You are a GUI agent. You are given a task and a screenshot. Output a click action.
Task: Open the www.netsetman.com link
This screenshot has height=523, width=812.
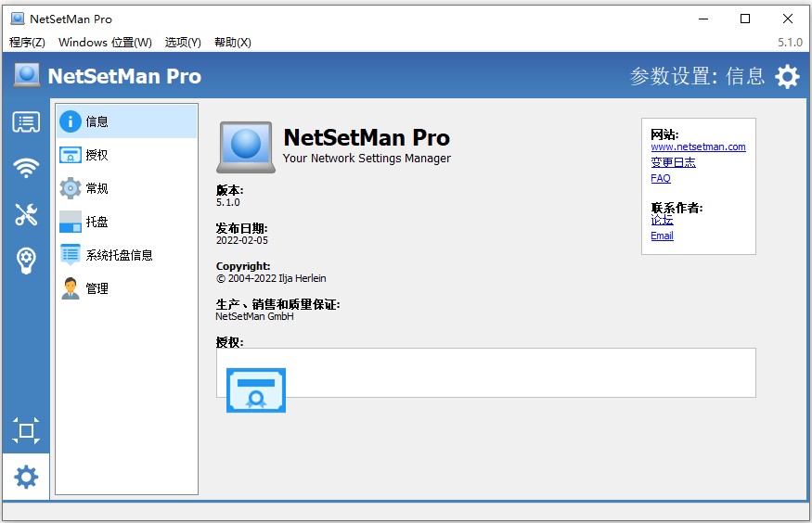click(698, 147)
